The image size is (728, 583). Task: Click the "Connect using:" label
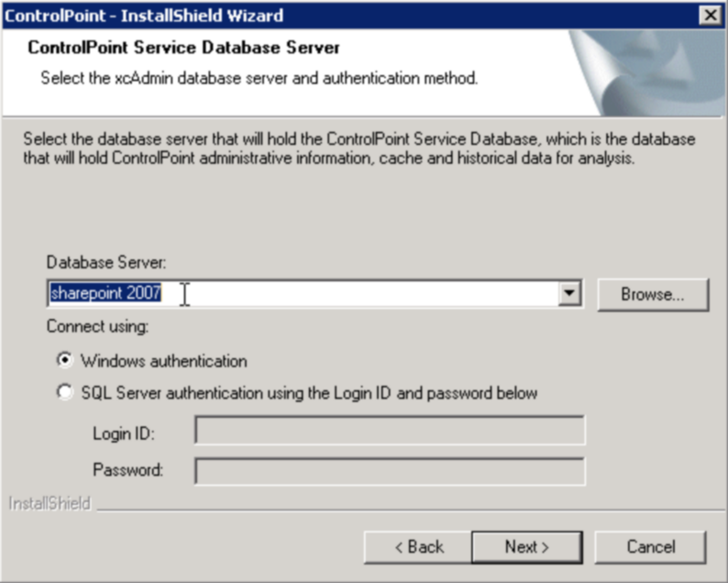coord(97,325)
